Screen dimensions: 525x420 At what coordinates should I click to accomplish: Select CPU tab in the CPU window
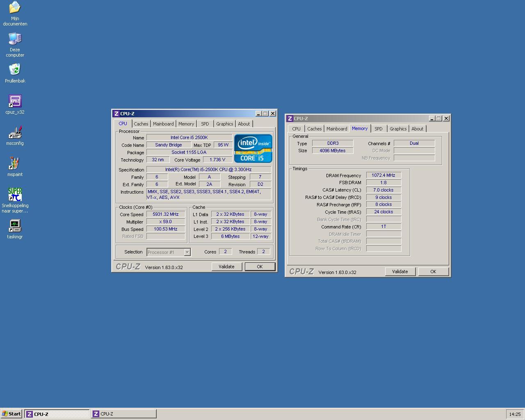[x=123, y=123]
